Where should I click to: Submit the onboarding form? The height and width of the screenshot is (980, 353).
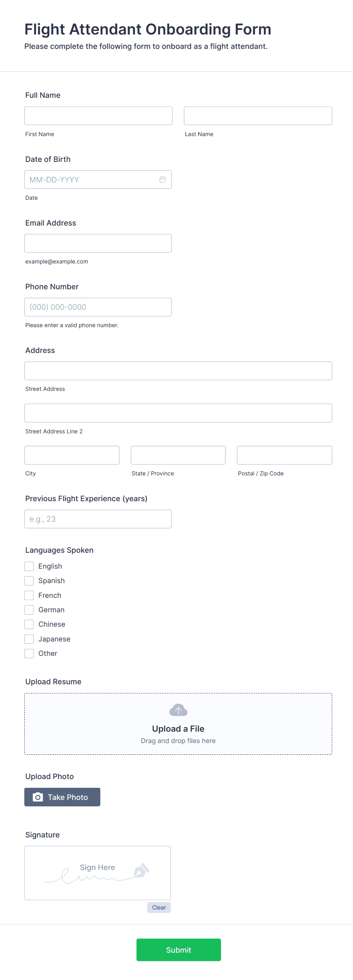pos(179,950)
